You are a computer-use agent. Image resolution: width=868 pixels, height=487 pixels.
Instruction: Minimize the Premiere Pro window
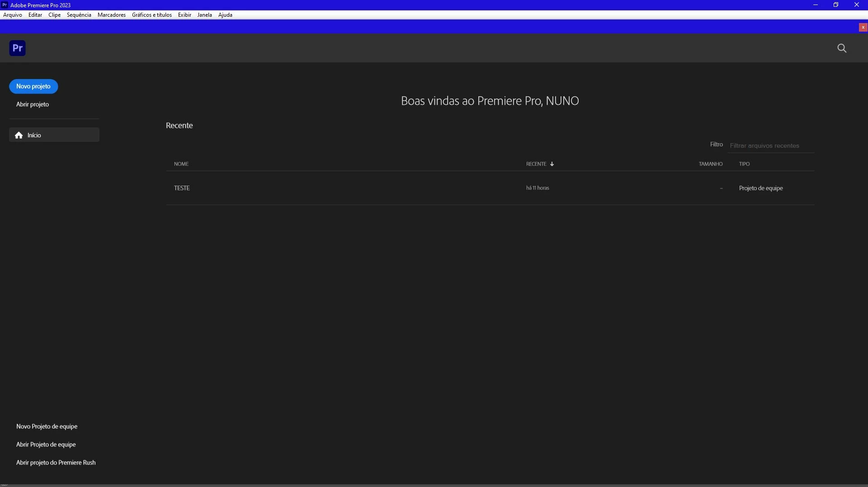click(816, 5)
